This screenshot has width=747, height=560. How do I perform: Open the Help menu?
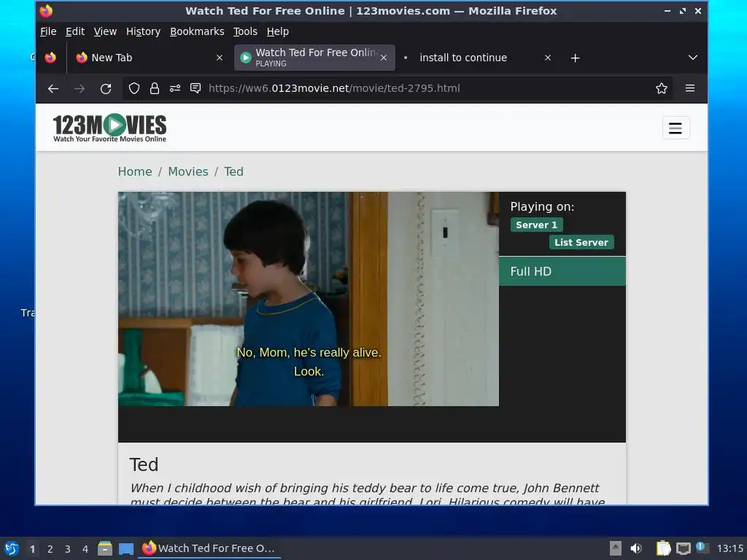277,31
